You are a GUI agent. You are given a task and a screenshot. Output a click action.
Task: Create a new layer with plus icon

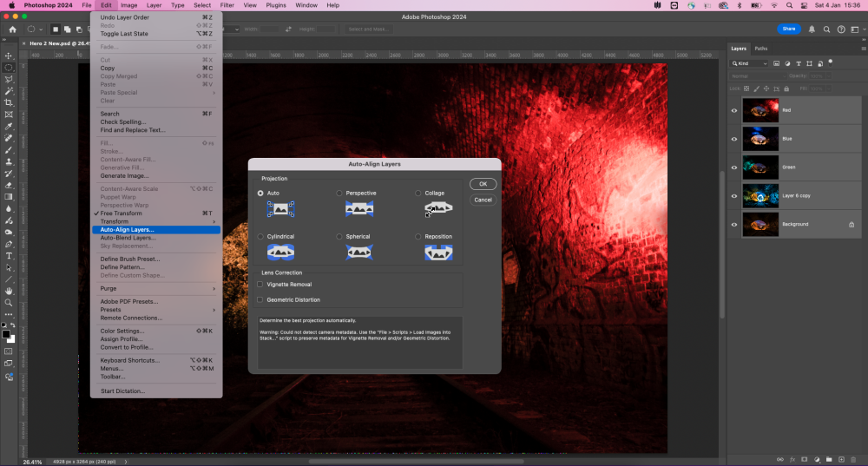click(x=841, y=458)
